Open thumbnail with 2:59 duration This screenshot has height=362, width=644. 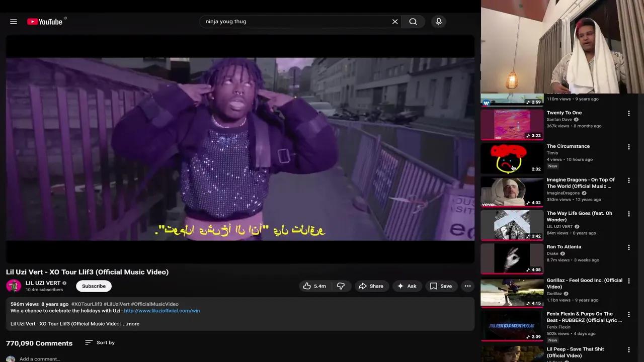[x=512, y=100]
